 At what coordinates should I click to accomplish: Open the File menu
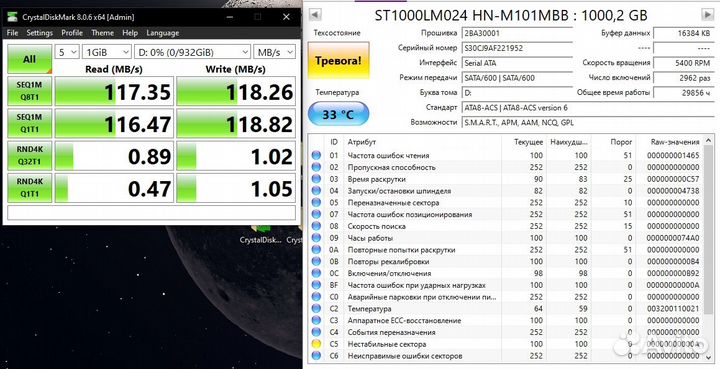click(x=12, y=33)
